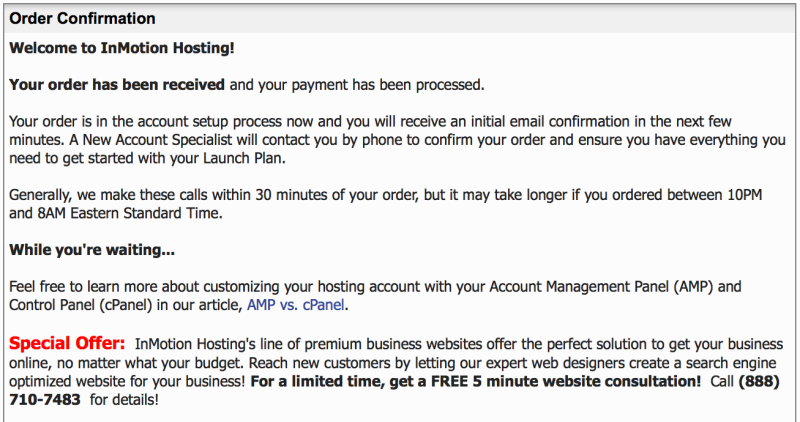
Task: Click the Welcome to InMotion Hosting heading
Action: (x=122, y=48)
